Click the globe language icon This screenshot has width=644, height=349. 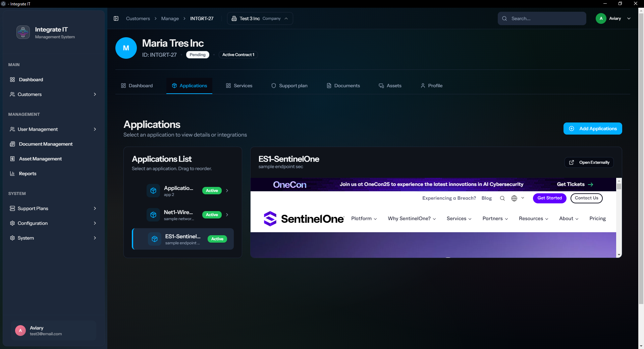pyautogui.click(x=514, y=198)
